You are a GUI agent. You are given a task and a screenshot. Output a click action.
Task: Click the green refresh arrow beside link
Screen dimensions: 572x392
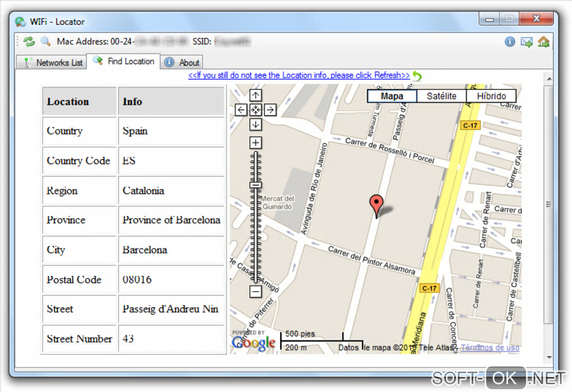(417, 76)
